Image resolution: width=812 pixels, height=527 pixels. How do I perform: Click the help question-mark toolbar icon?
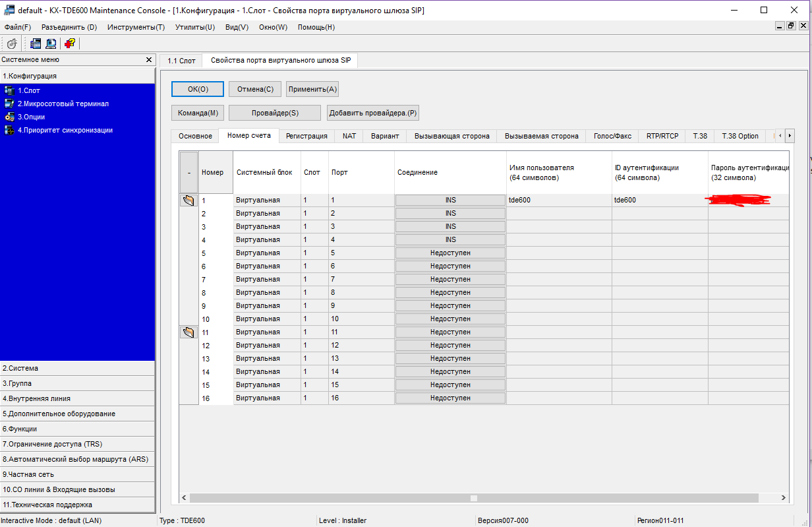click(x=69, y=44)
